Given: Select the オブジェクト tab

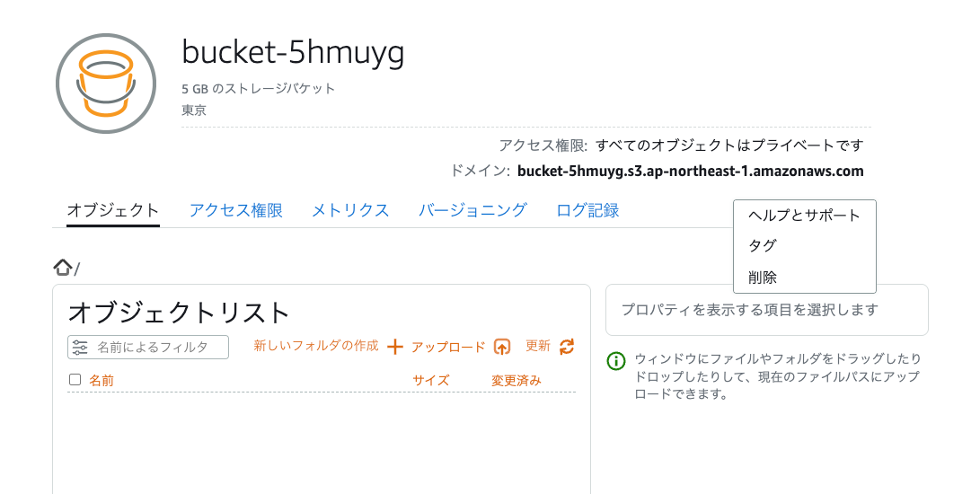Looking at the screenshot, I should 113,210.
